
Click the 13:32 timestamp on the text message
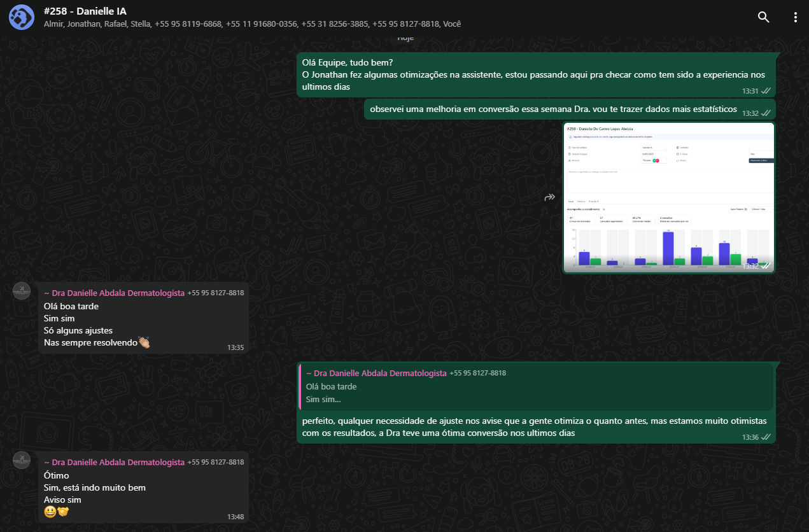click(750, 113)
